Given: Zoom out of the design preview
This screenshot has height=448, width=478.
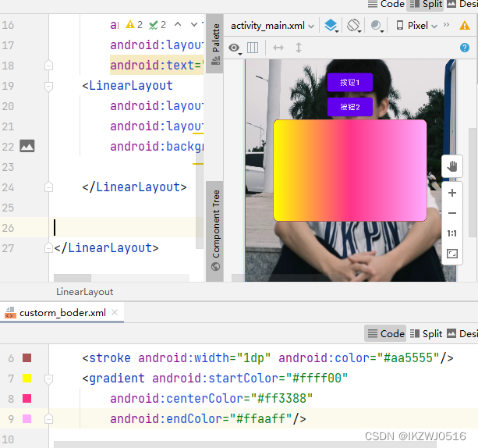Looking at the screenshot, I should tap(452, 213).
